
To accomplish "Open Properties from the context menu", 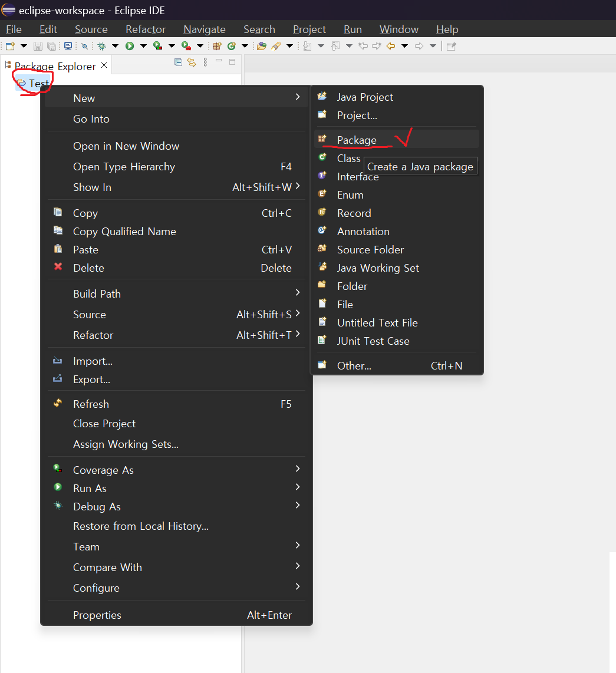I will point(176,615).
